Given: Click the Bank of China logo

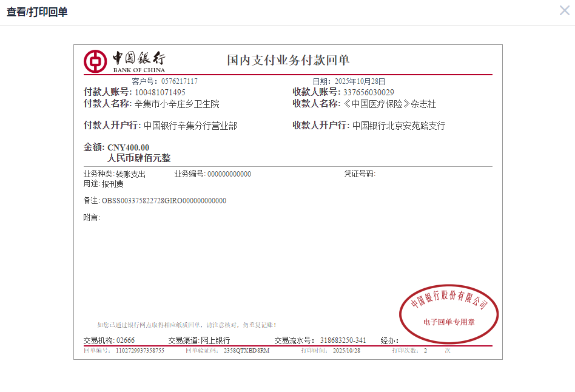Looking at the screenshot, I should (124, 61).
